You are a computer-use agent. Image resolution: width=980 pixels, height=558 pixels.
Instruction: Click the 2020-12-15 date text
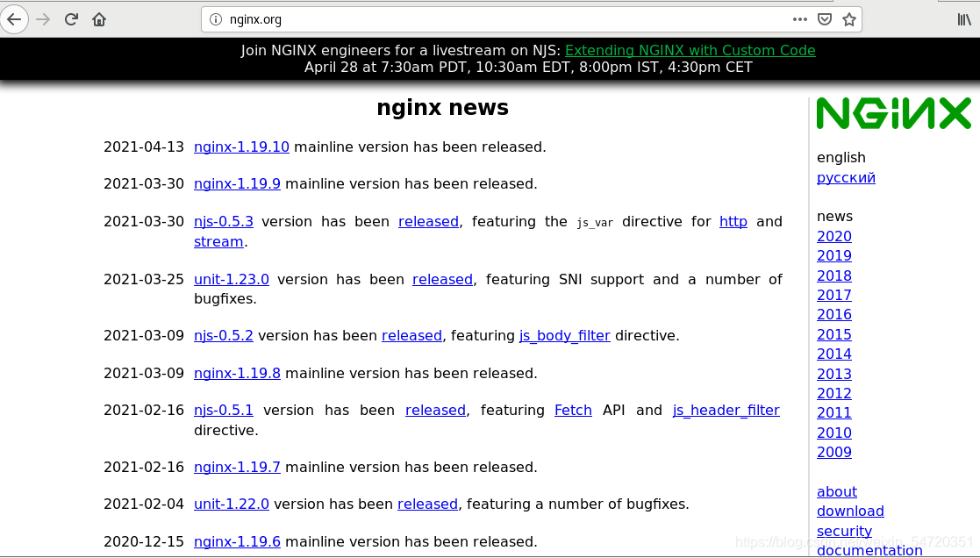coord(144,541)
